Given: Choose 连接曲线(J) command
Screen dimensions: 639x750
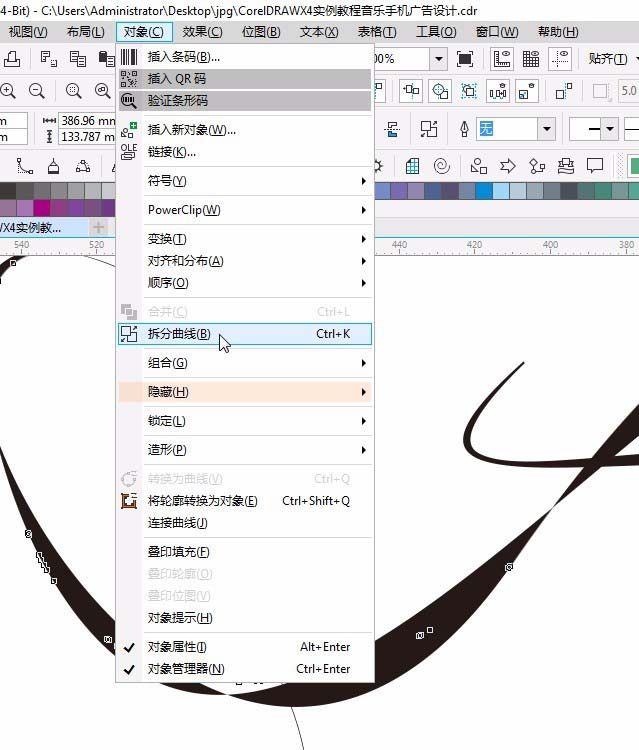Looking at the screenshot, I should pyautogui.click(x=244, y=523).
